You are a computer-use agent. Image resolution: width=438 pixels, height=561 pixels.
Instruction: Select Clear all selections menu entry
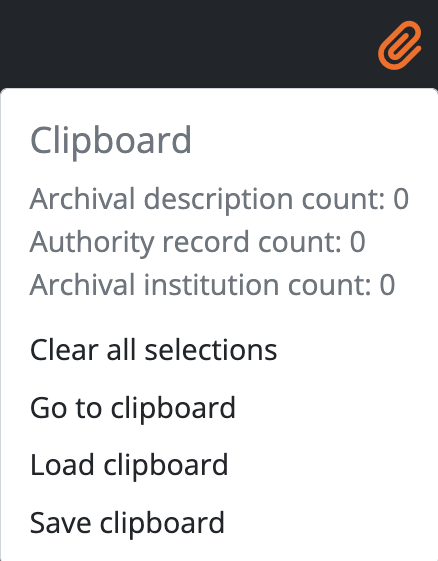[x=219, y=350]
